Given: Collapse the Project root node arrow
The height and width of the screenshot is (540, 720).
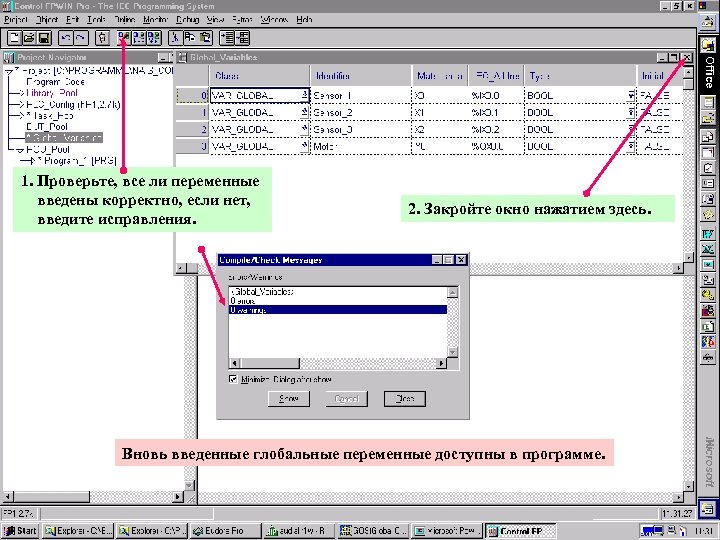Looking at the screenshot, I should [8, 71].
